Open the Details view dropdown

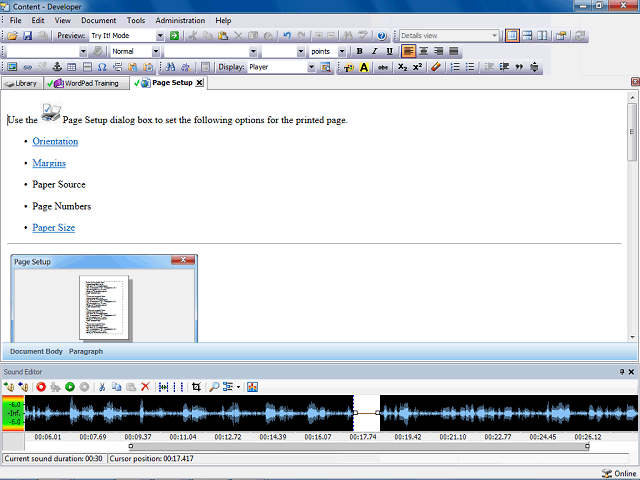click(494, 36)
